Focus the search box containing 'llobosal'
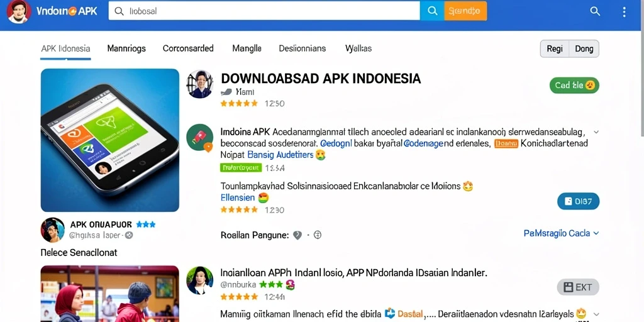This screenshot has width=644, height=322. (x=264, y=11)
